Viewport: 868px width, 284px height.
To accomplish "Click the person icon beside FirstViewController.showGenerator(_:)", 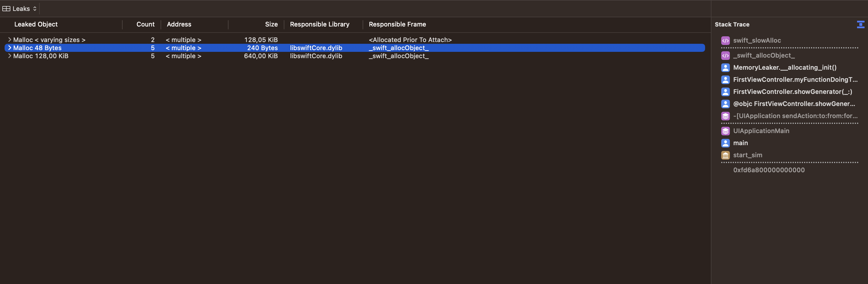I will 726,92.
